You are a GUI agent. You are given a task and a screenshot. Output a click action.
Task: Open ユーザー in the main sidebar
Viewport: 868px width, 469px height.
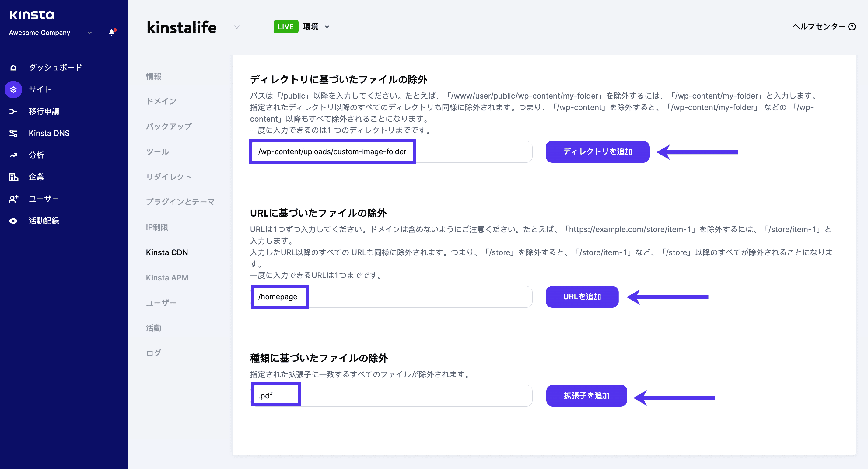pyautogui.click(x=44, y=199)
